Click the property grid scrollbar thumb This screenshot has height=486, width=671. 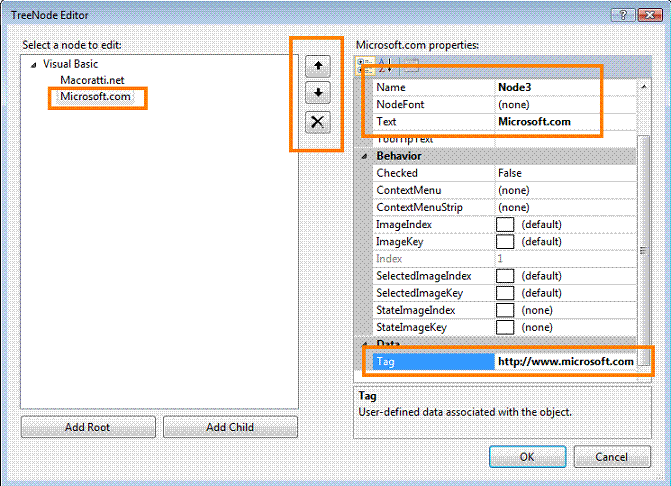coord(644,250)
